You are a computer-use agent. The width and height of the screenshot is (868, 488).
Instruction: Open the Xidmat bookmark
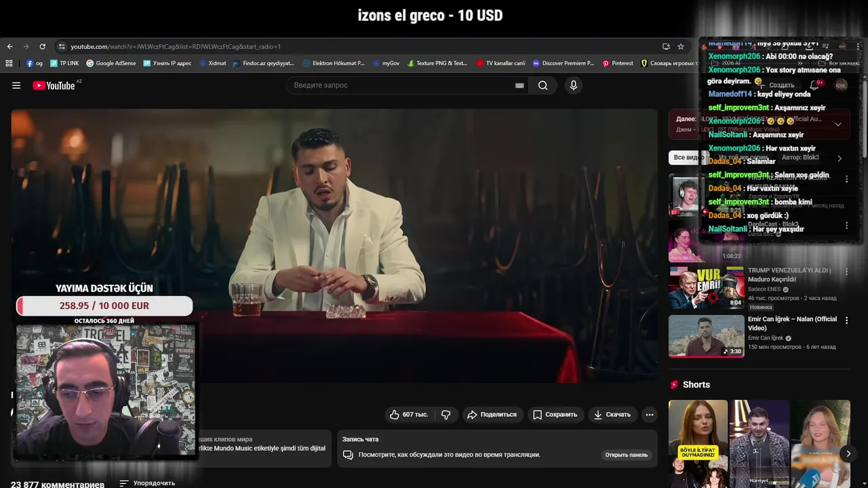(x=212, y=63)
